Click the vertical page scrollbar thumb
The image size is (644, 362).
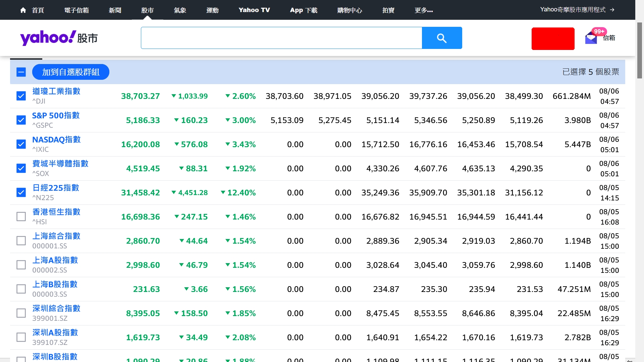[x=640, y=50]
